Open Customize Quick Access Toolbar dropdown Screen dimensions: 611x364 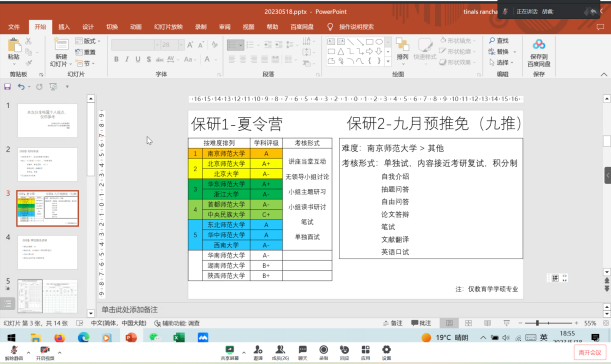[x=67, y=87]
